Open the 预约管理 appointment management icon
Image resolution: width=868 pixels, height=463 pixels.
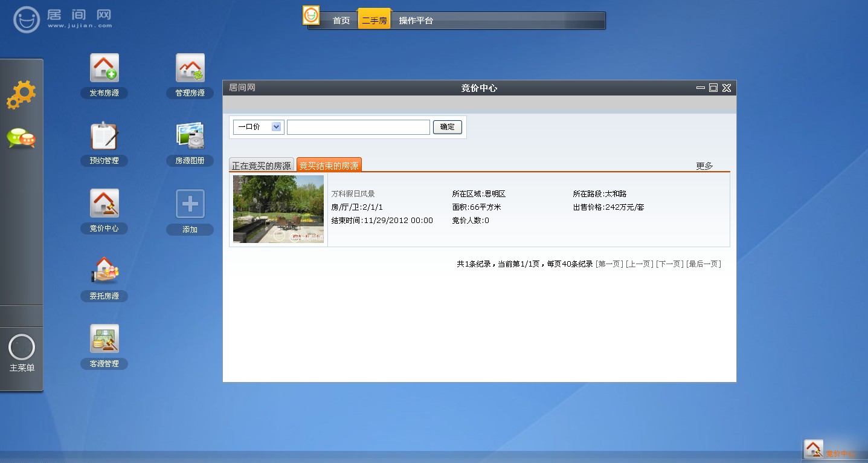coord(104,136)
